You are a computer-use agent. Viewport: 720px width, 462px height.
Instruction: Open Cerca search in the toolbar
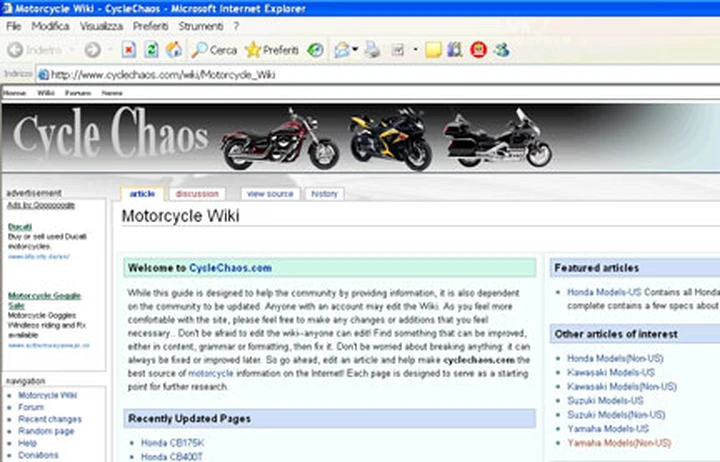click(x=214, y=50)
